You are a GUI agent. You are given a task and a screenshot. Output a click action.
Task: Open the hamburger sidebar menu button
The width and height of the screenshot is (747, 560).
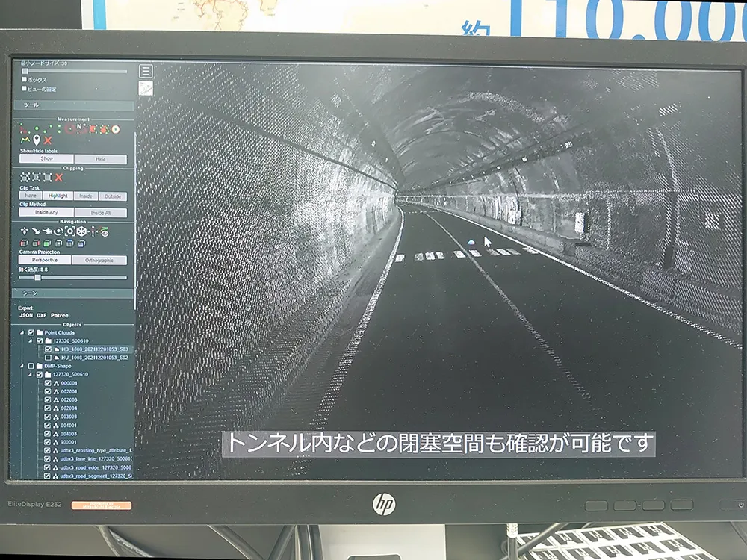coord(146,71)
